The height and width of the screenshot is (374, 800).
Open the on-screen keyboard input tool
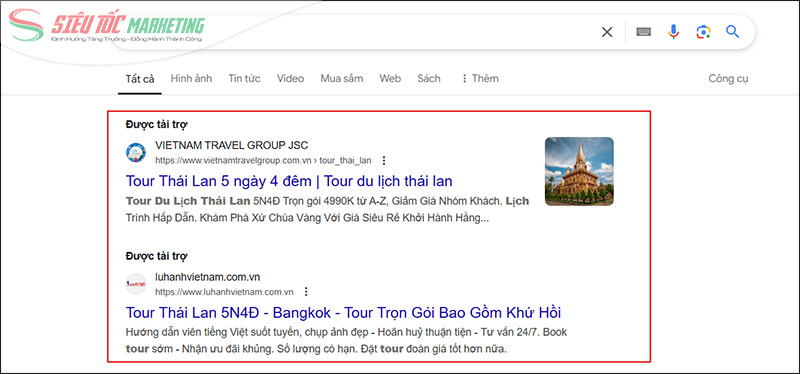coord(643,32)
